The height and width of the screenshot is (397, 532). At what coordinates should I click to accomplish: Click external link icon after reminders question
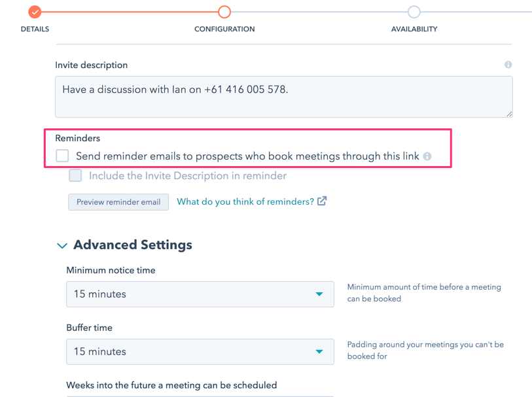[322, 201]
